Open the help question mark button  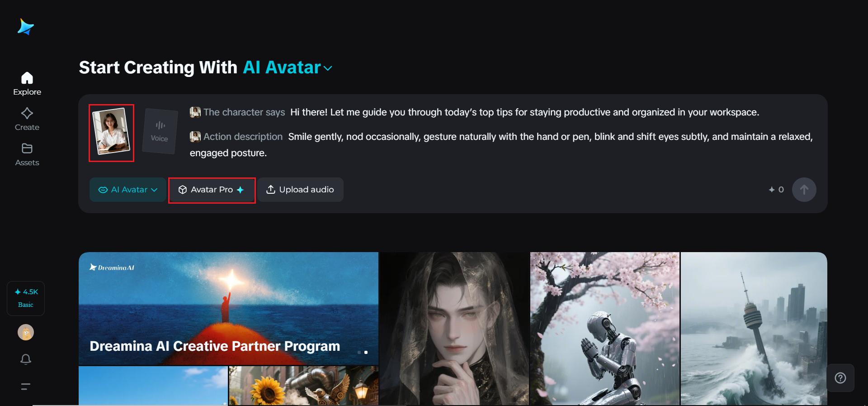tap(840, 378)
